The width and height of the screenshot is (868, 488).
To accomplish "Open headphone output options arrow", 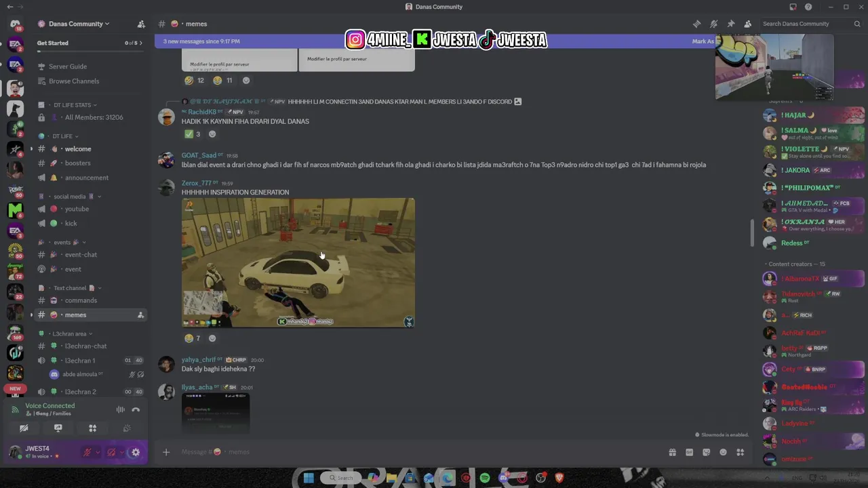I will point(122,452).
